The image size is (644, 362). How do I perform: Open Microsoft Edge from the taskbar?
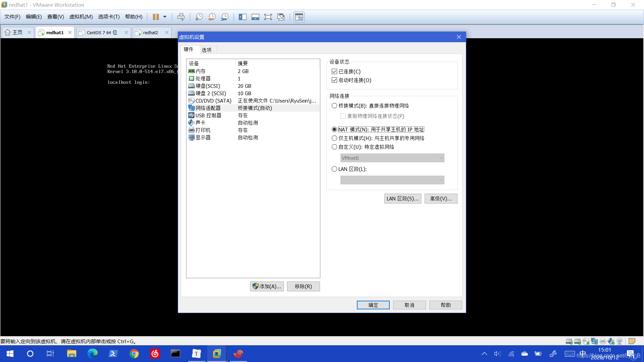[93, 354]
